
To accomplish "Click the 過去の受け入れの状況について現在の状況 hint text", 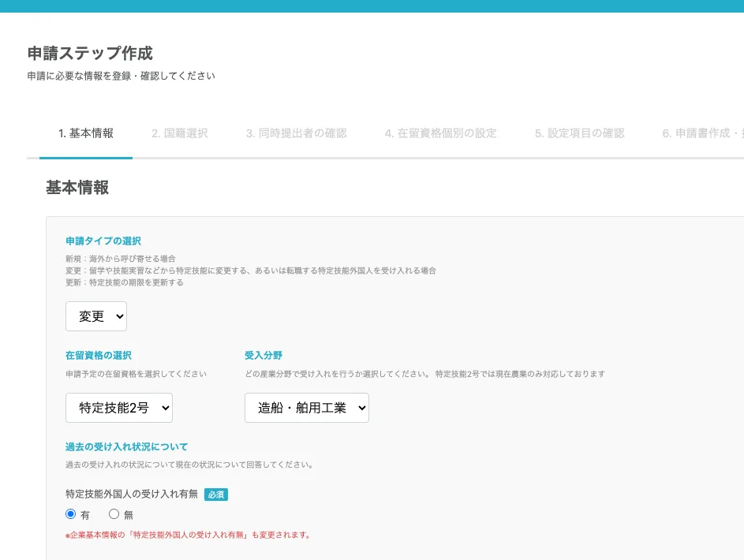I will pyautogui.click(x=189, y=465).
